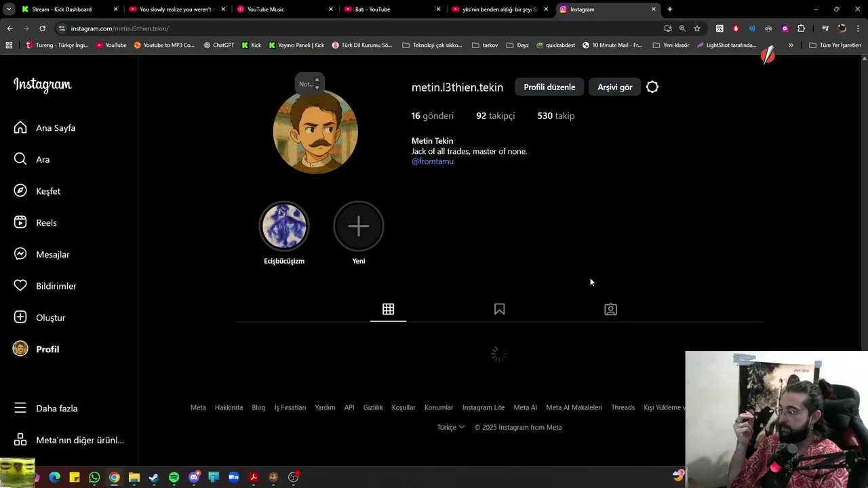The height and width of the screenshot is (488, 868).
Task: Open the media controls icon
Action: pos(825,28)
